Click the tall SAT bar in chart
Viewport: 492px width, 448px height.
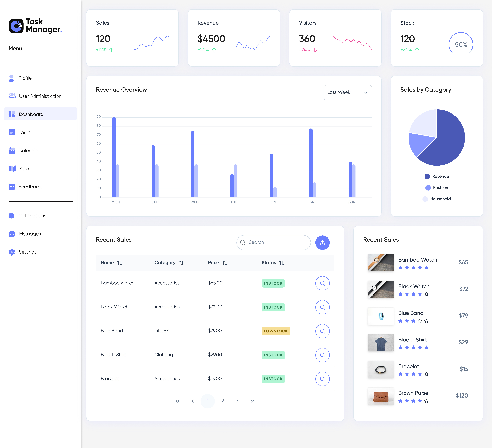[311, 163]
